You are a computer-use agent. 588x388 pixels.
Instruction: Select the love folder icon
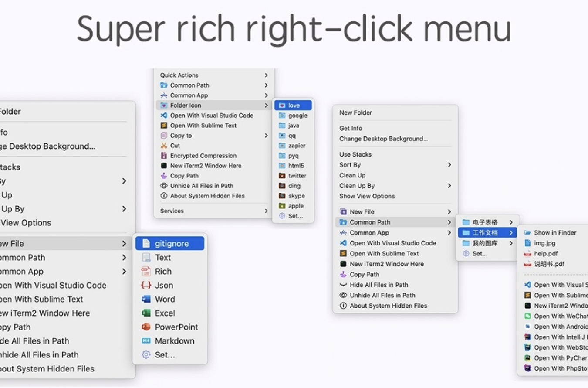click(x=293, y=105)
